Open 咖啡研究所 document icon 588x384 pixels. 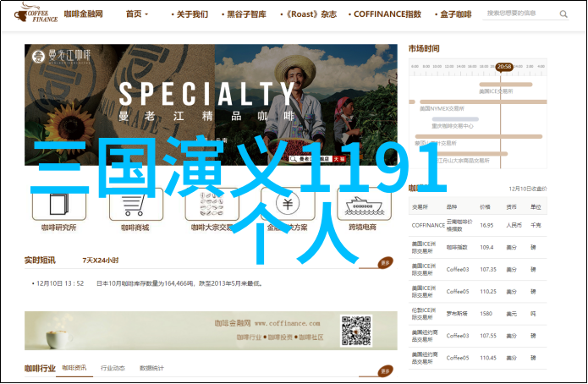pyautogui.click(x=59, y=206)
